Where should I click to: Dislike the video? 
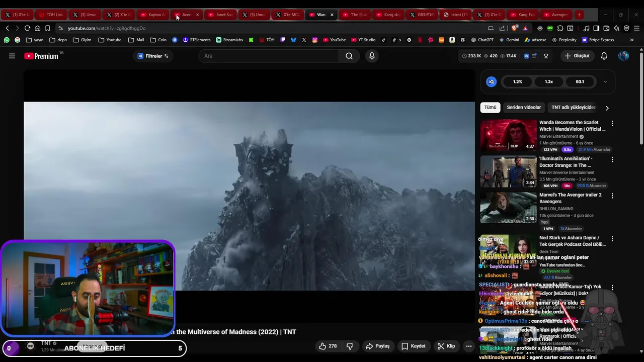point(350,346)
